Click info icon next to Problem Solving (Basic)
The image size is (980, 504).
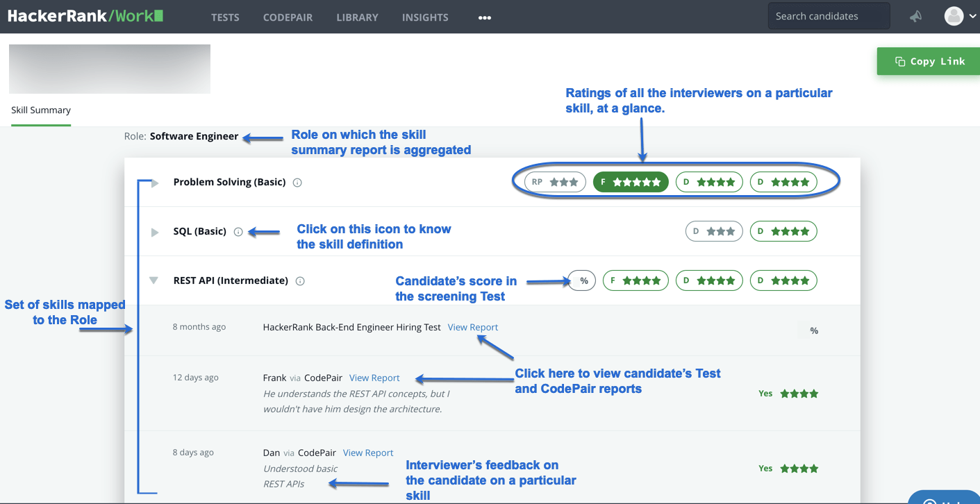[297, 183]
